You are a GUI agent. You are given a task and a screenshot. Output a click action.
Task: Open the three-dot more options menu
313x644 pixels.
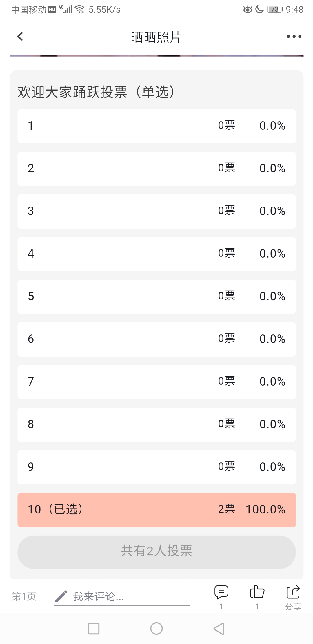[294, 37]
